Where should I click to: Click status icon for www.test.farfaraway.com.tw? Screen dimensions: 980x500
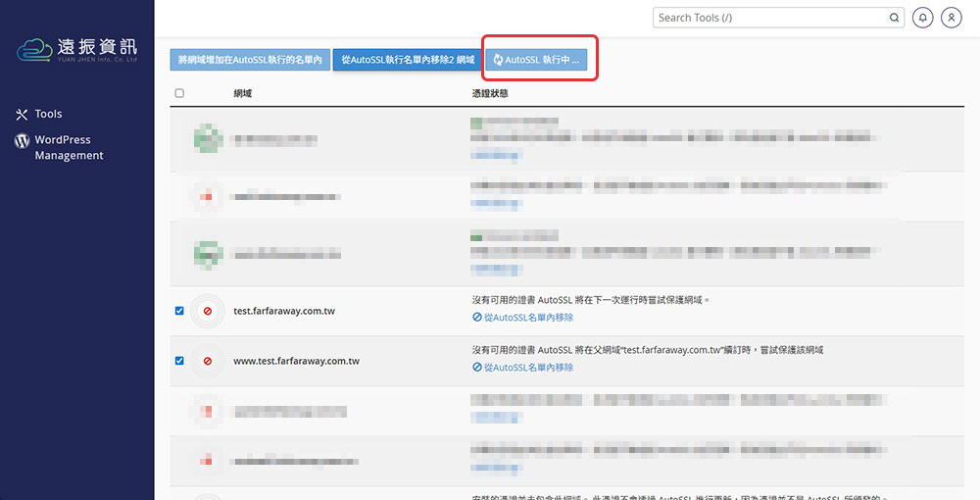coord(208,361)
